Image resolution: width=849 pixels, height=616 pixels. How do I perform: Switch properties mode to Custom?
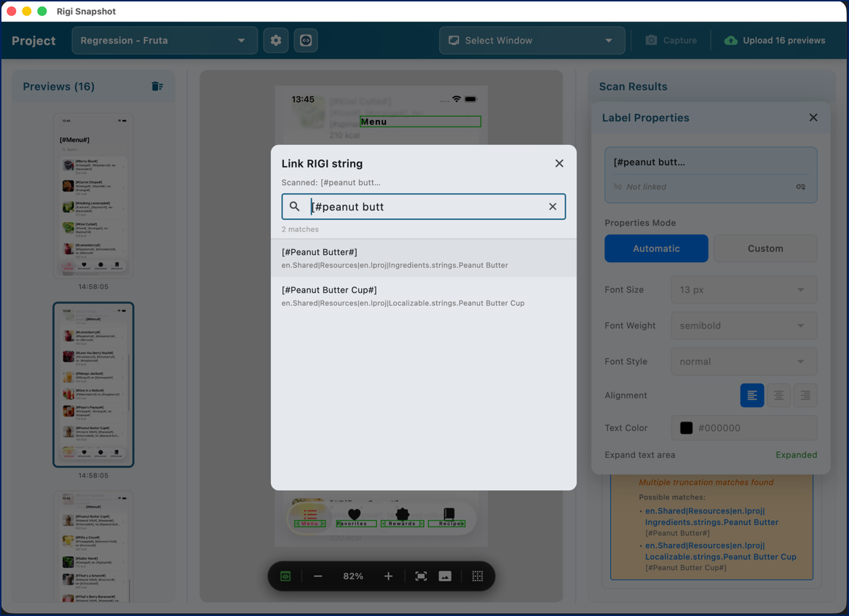click(765, 248)
